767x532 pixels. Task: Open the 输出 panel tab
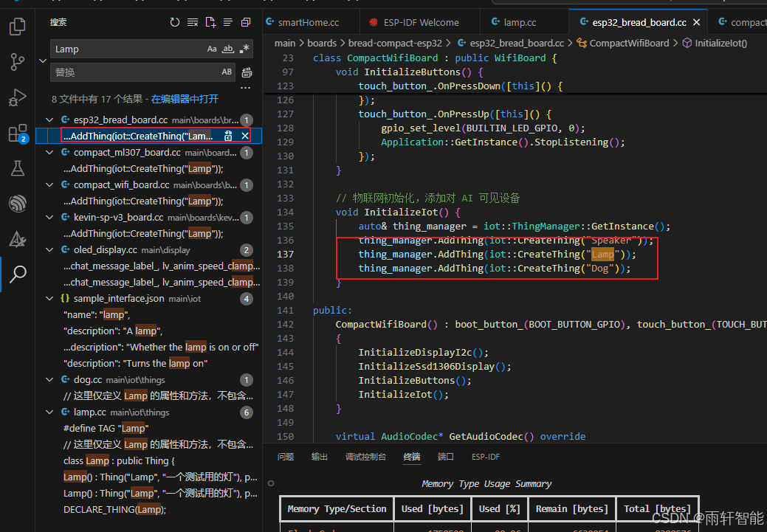(320, 457)
